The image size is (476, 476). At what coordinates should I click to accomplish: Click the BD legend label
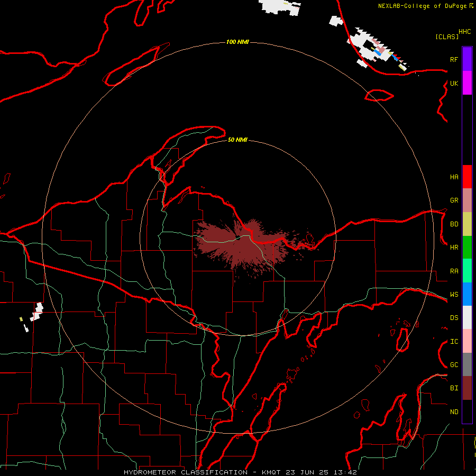pyautogui.click(x=454, y=224)
